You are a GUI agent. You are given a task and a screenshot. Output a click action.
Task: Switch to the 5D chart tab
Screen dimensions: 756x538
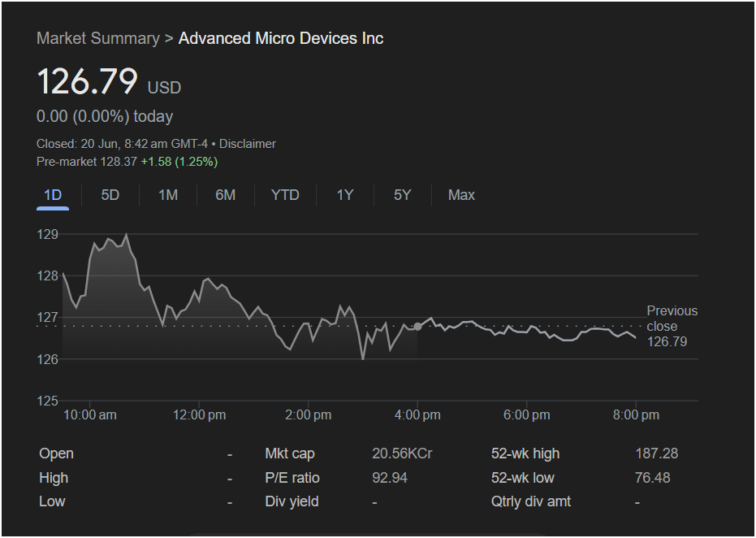(110, 195)
